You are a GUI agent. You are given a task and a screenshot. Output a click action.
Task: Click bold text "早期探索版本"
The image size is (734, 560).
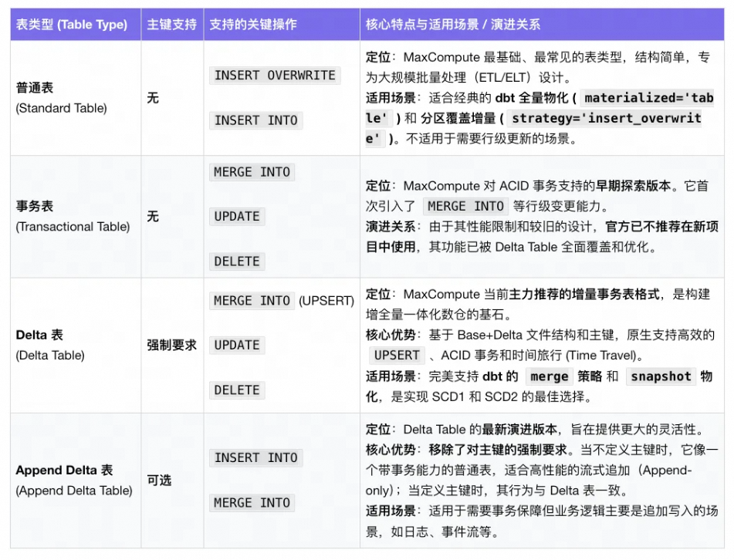634,186
